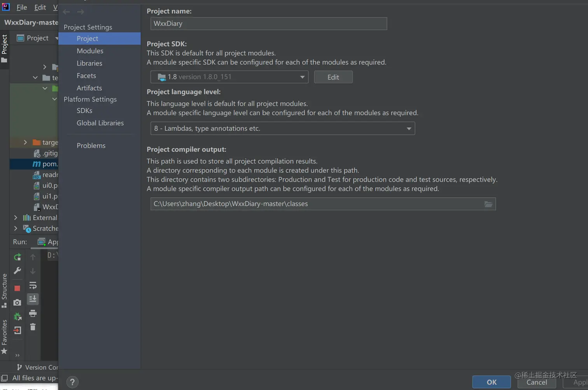Click the Scratches and Consoles icon

pos(27,229)
